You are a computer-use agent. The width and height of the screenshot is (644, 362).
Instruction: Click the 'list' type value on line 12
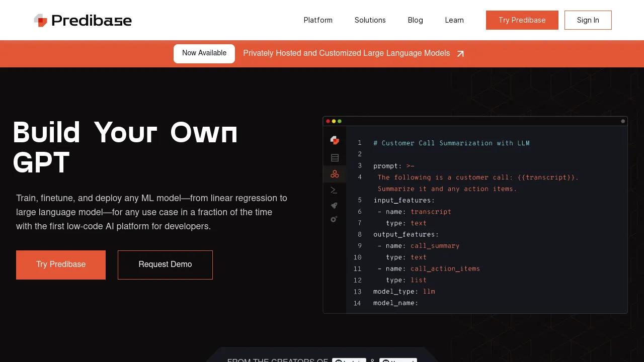(x=419, y=280)
